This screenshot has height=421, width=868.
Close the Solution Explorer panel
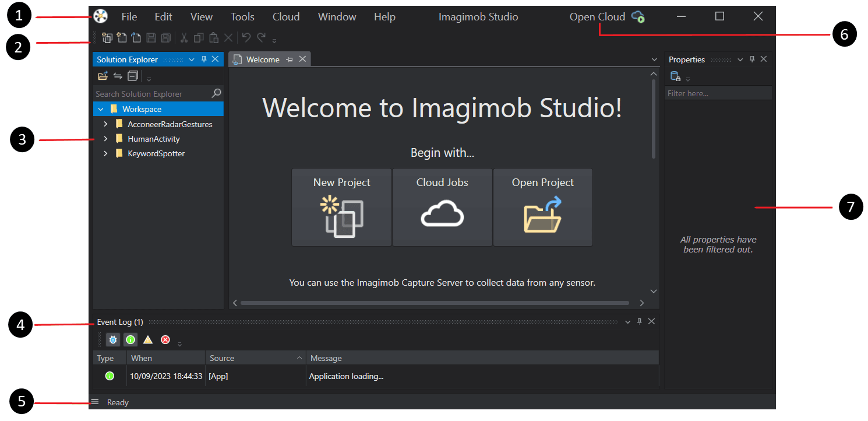click(x=215, y=59)
